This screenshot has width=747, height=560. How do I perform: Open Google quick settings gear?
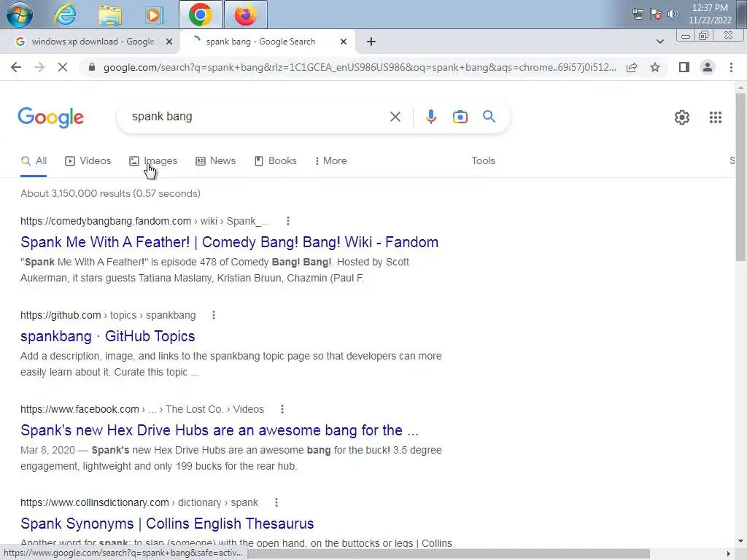coord(682,117)
